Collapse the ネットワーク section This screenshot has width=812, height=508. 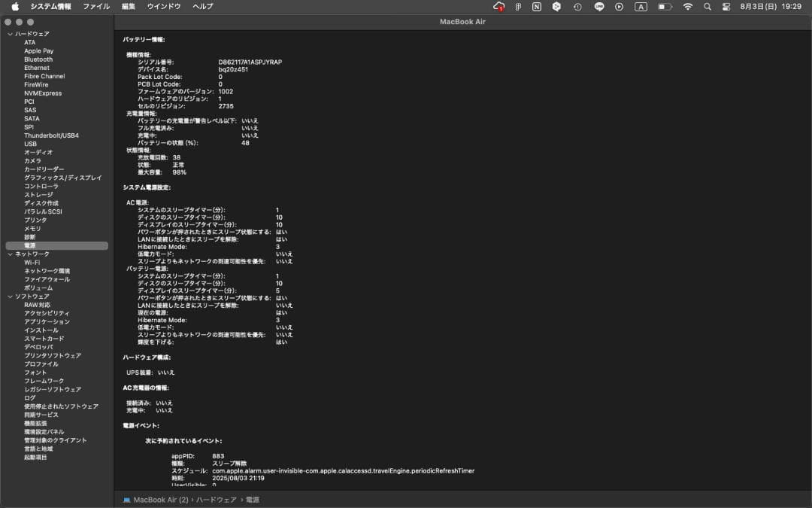coord(9,254)
